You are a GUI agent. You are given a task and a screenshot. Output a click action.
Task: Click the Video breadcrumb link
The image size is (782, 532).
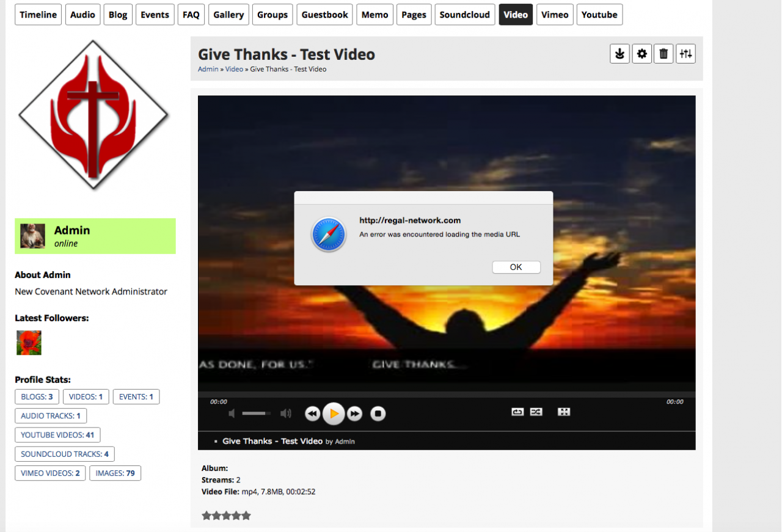(234, 69)
